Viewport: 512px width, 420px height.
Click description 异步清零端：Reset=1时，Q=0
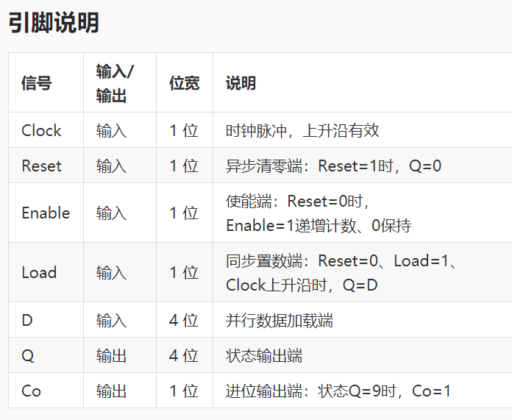point(333,165)
